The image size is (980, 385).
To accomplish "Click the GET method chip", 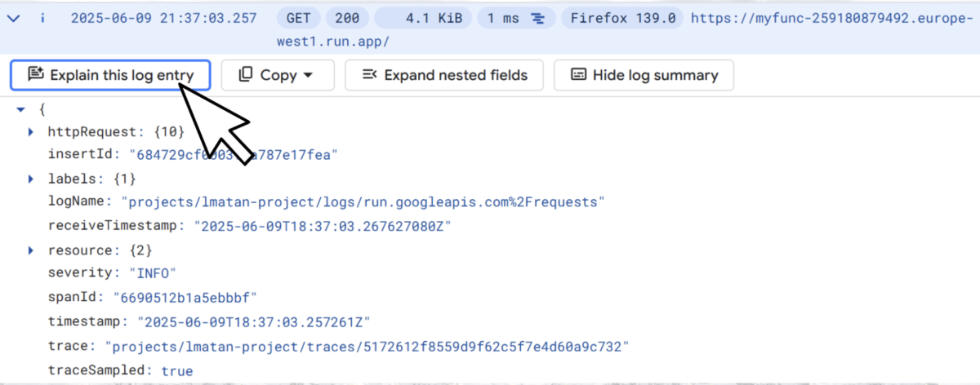I will (297, 18).
